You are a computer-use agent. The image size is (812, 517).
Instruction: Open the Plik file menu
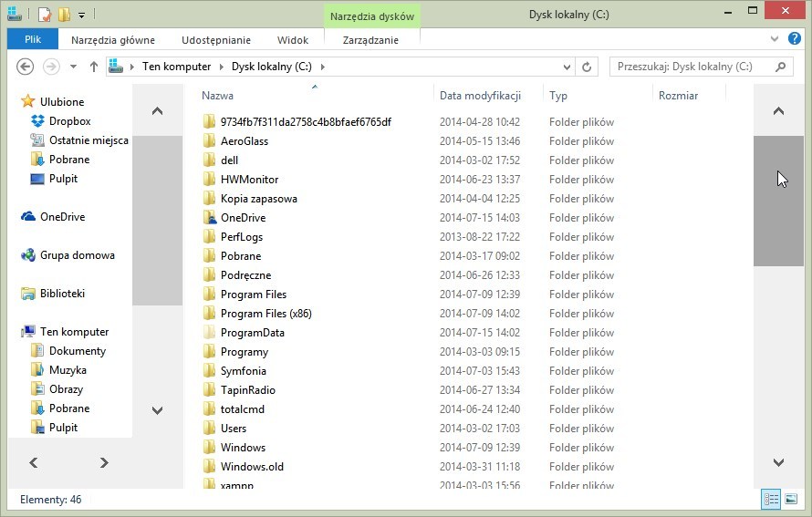pos(33,39)
